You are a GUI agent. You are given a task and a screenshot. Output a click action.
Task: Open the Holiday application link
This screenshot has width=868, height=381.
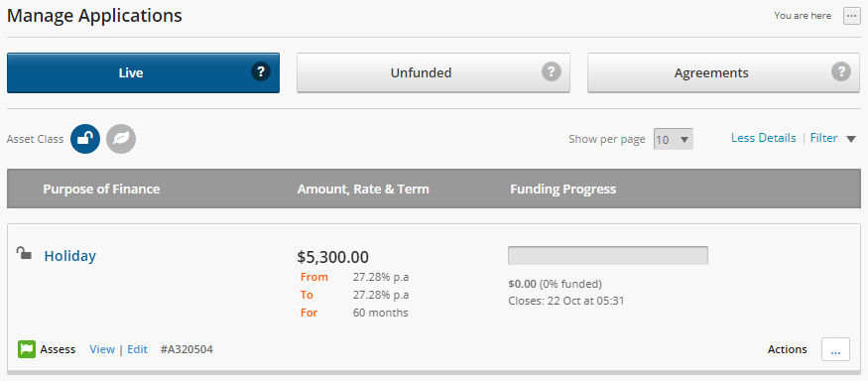point(70,256)
